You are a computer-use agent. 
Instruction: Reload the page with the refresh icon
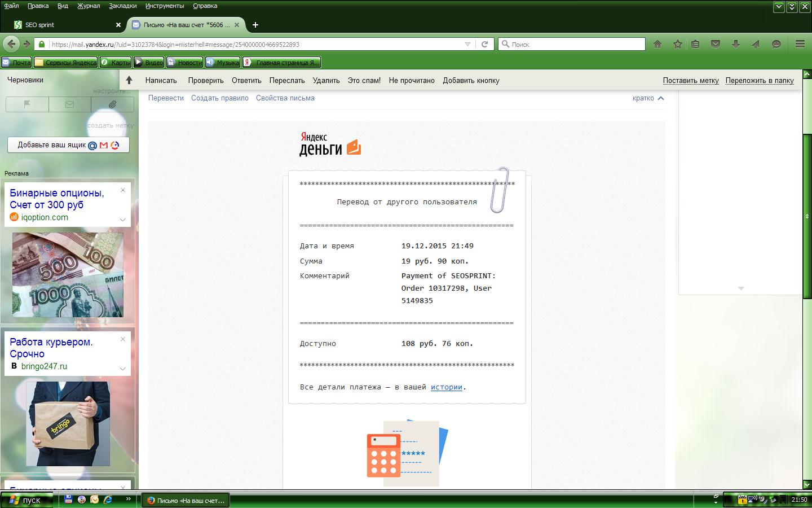click(x=484, y=44)
